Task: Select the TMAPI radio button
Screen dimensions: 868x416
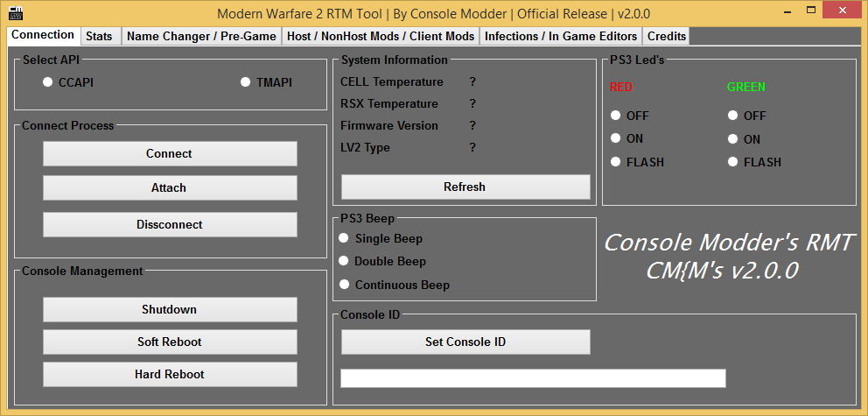Action: [246, 82]
